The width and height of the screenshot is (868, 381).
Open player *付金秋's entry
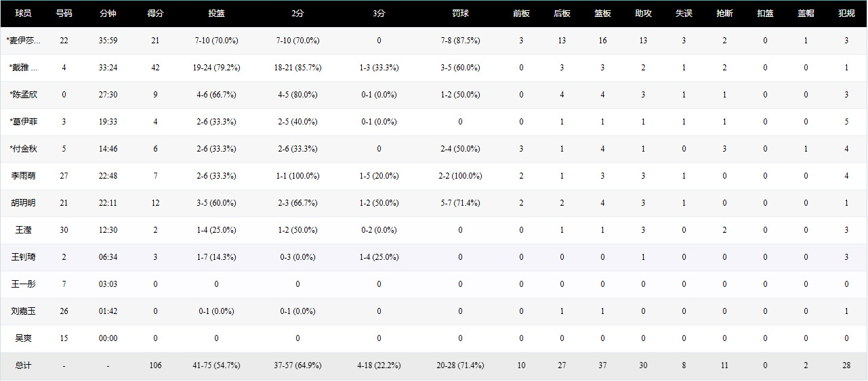click(x=24, y=149)
